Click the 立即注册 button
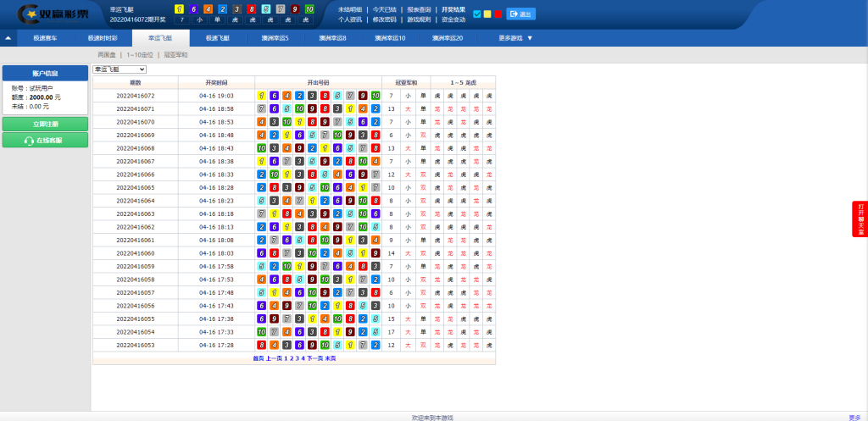The height and width of the screenshot is (421, 868). [45, 124]
